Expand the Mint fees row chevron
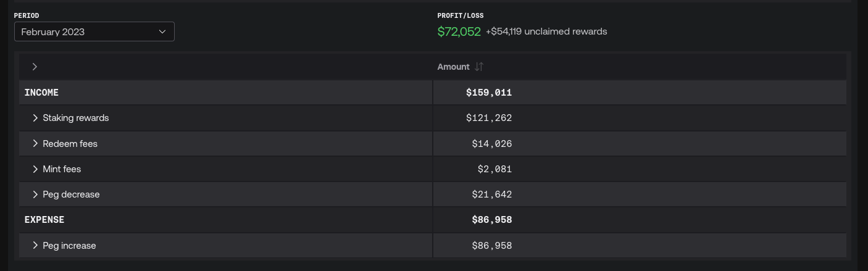Screen dimensions: 868x271 pyautogui.click(x=35, y=169)
